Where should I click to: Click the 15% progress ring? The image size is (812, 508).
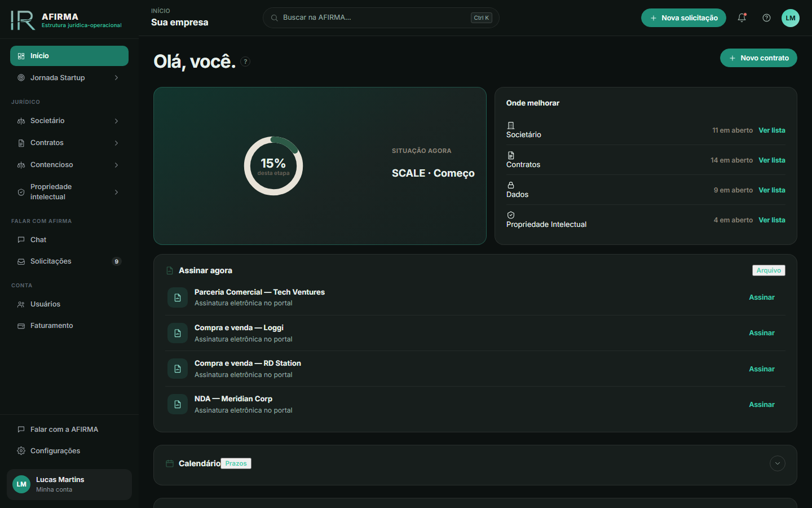(x=273, y=166)
